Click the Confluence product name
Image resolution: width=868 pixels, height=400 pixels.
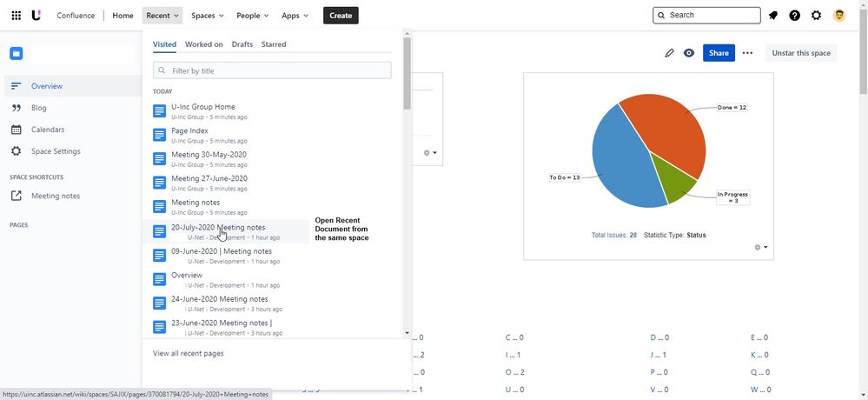tap(76, 16)
